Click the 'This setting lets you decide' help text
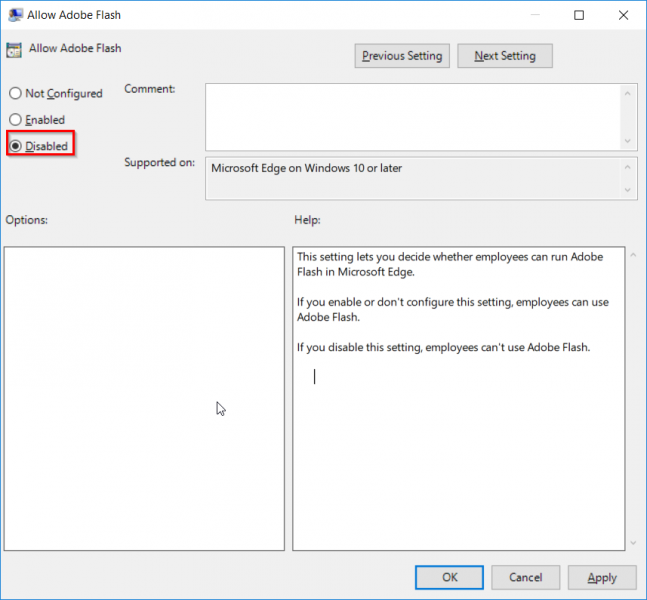The image size is (647, 600). 450,264
